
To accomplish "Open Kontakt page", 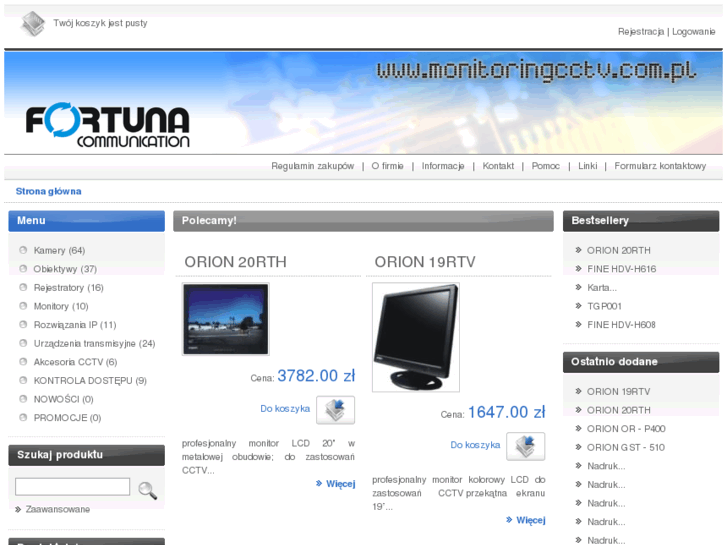I will [498, 166].
